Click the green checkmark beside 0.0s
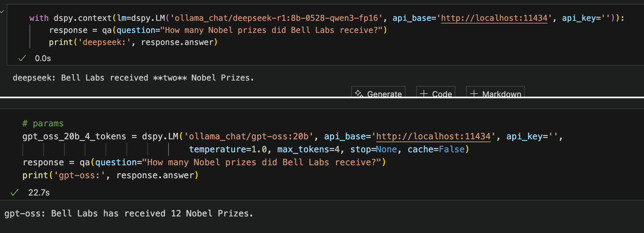Viewport: 644px width, 233px height. click(x=22, y=58)
